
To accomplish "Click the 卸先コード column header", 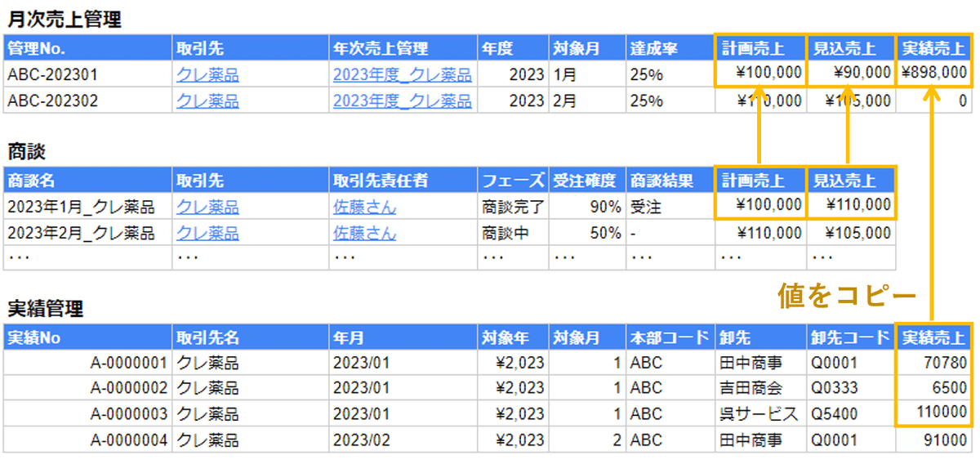I will tap(851, 337).
